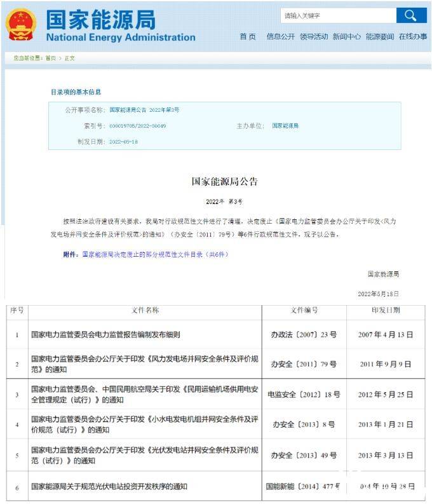Viewport: 432px width, 504px height.
Task: Click the 国家能源局公告 article title
Action: click(224, 182)
